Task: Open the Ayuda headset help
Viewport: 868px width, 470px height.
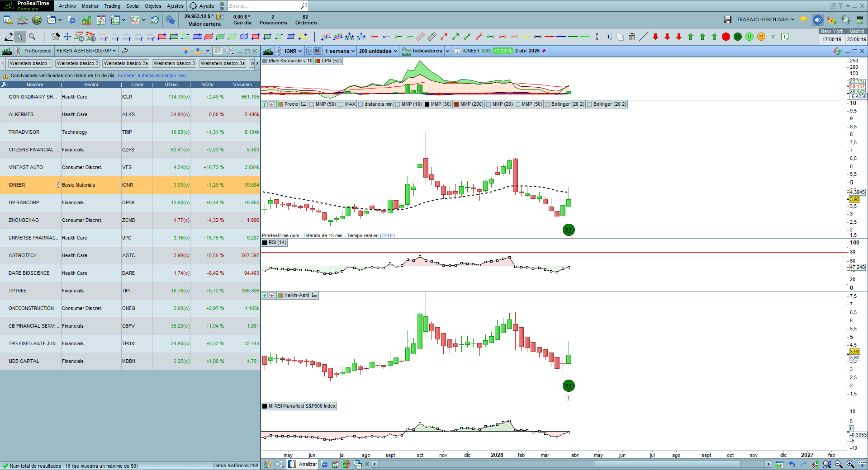Action: click(202, 6)
